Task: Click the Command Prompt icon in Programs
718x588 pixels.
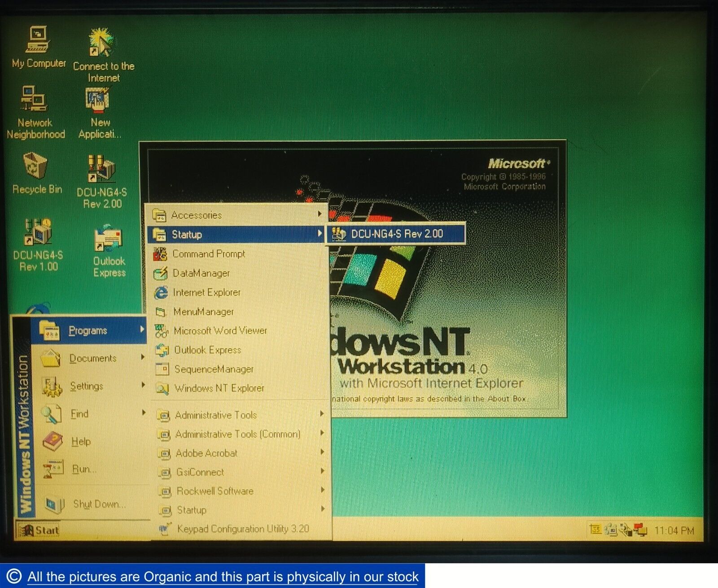Action: click(160, 254)
